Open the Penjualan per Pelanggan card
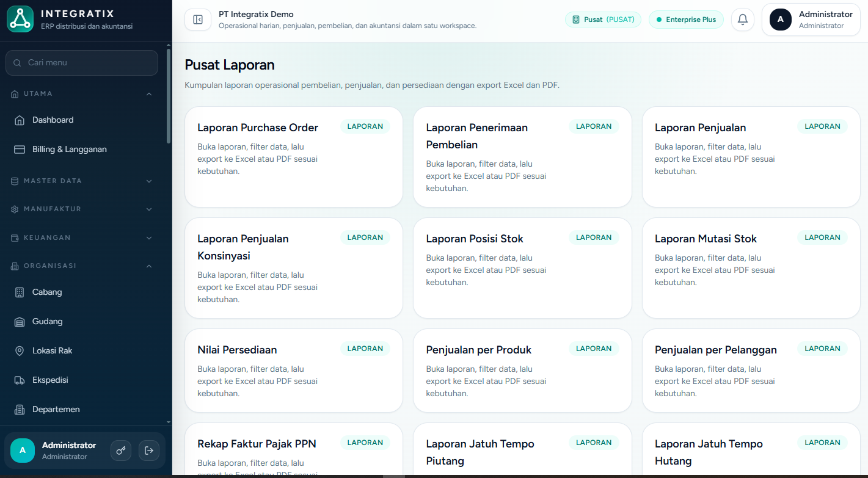 [x=751, y=371]
